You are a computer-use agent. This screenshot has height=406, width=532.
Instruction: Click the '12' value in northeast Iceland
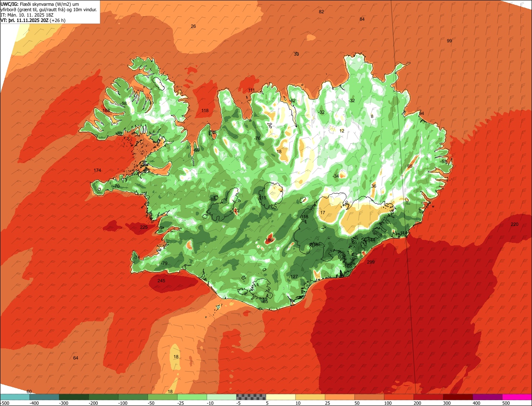(342, 131)
